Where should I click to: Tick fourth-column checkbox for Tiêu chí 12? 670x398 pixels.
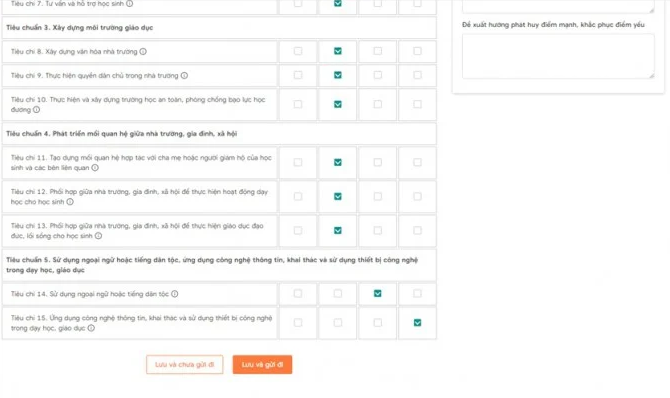coord(417,196)
